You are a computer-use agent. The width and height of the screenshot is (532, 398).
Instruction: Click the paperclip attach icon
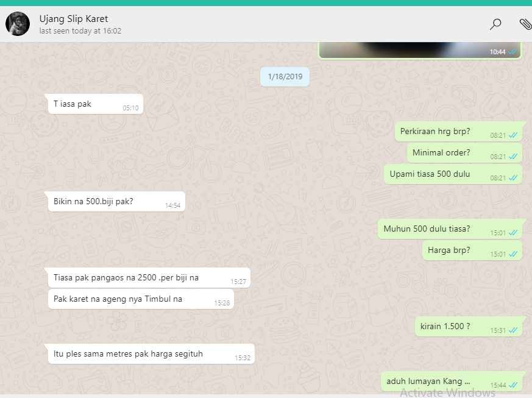(x=525, y=24)
